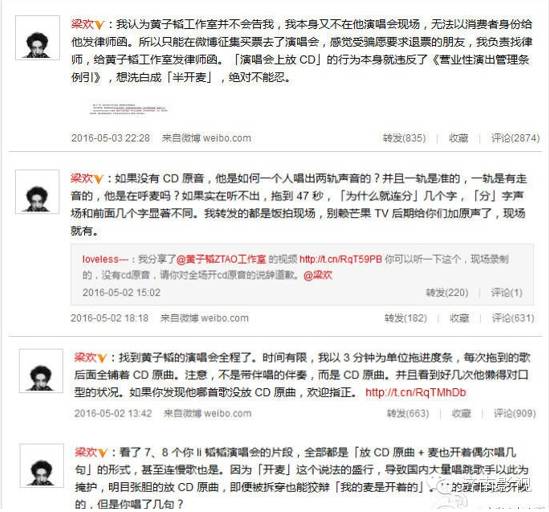Click the @梁欢 mention in quoted post
Screen dimensions: 549x512
(x=318, y=275)
